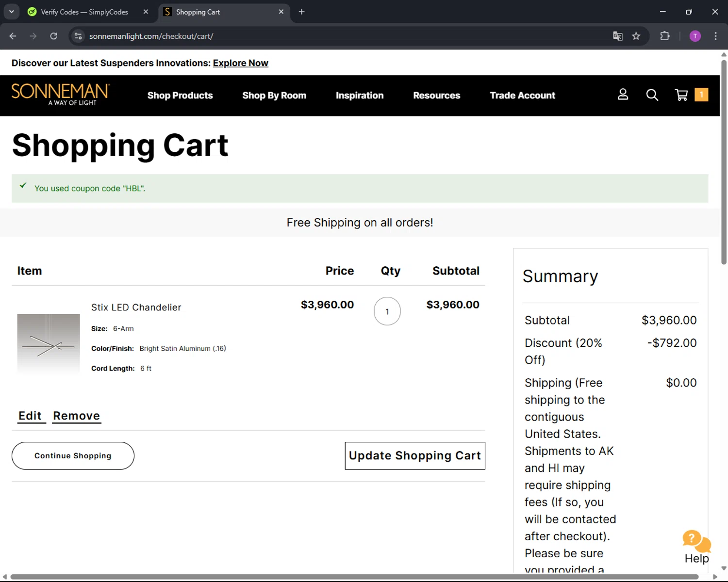This screenshot has height=582, width=728.
Task: Click the Summary Subtotal label
Action: 547,320
